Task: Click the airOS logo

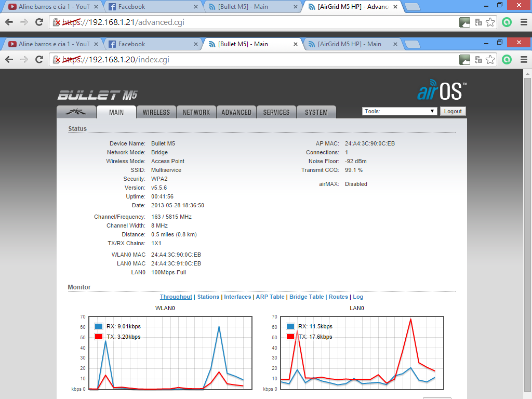Action: pos(442,90)
